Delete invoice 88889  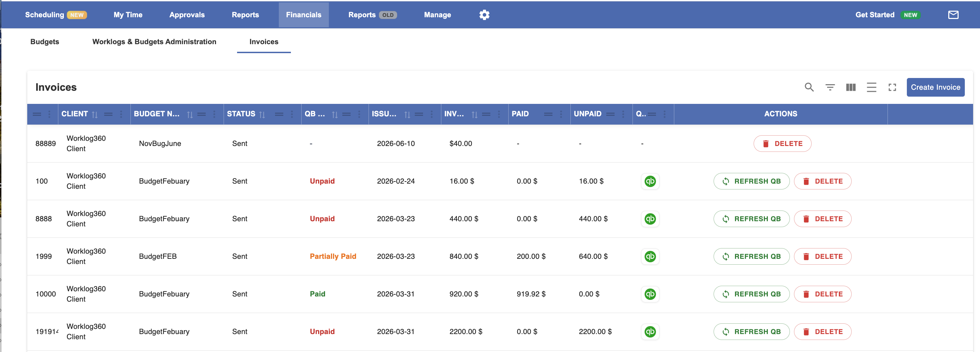tap(782, 144)
